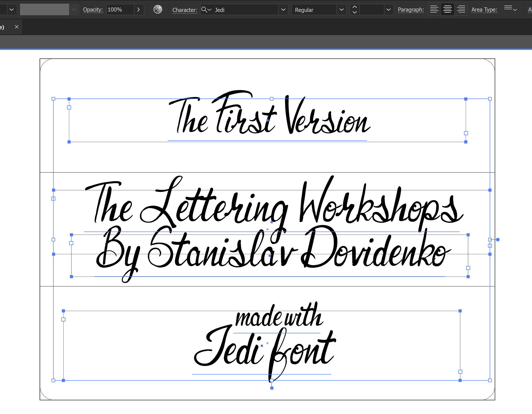Viewport: 532px width, 414px height.
Task: Align paragraph text to the left
Action: coord(434,9)
